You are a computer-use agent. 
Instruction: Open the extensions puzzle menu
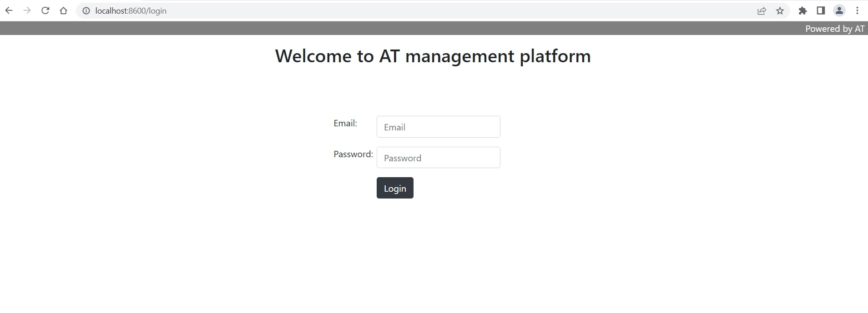click(802, 11)
